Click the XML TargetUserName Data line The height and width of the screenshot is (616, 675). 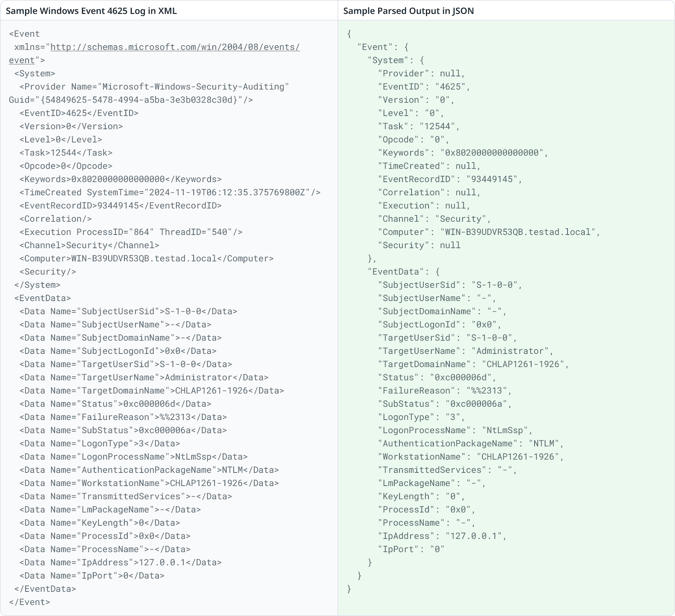144,377
